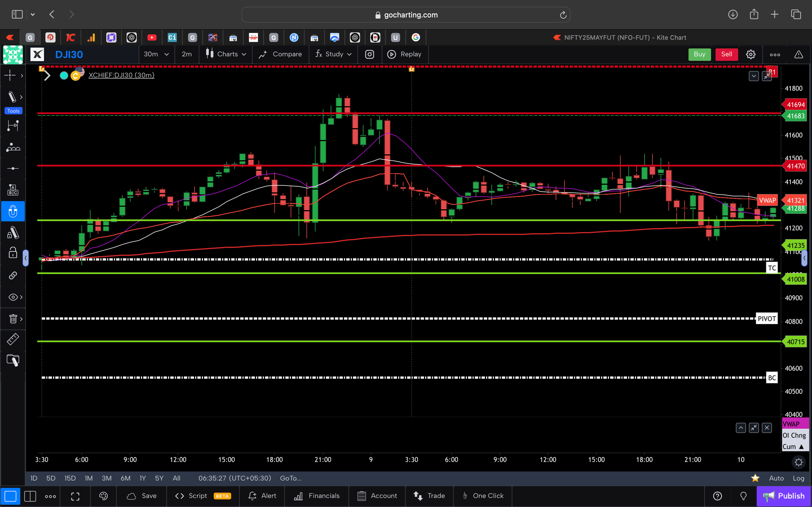Toggle Auto scaling near the timeframe row

tap(776, 478)
